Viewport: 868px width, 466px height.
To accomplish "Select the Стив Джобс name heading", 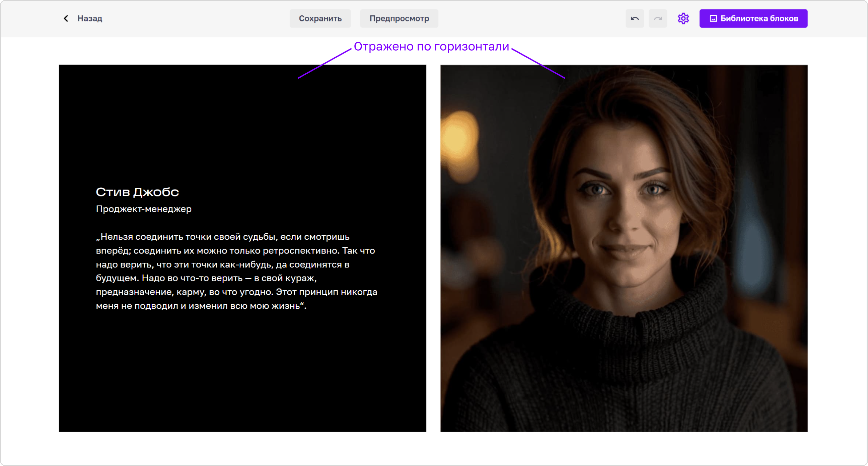I will [138, 192].
